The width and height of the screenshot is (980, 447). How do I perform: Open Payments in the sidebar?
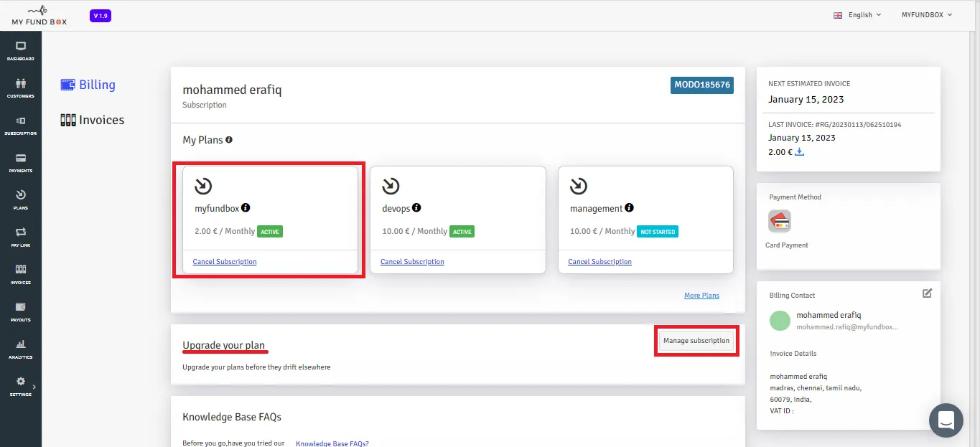click(x=20, y=163)
